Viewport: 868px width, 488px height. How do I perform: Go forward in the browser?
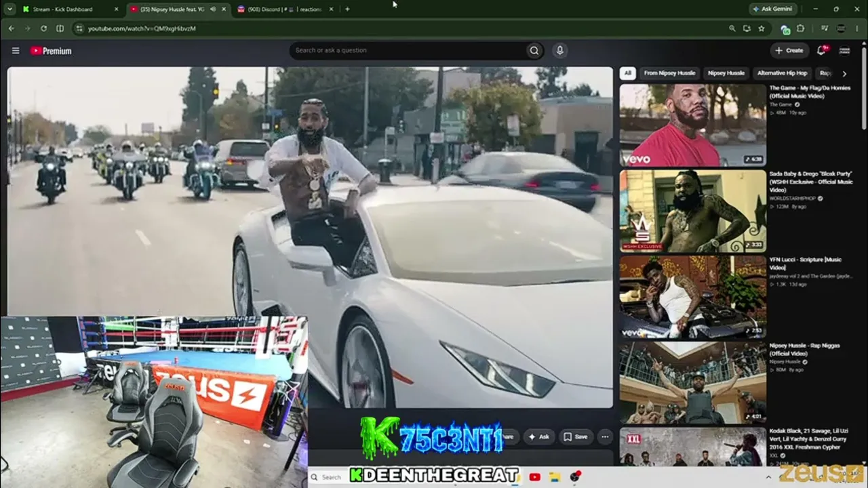(x=27, y=28)
